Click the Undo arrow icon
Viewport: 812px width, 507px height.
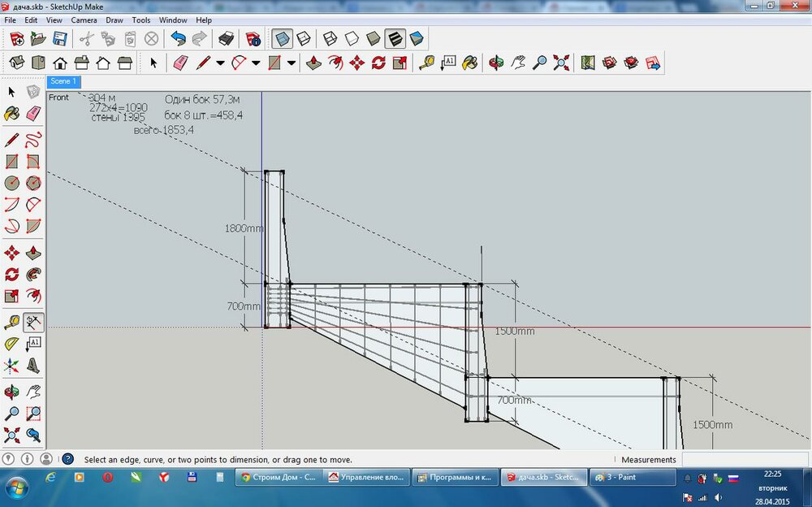(x=178, y=38)
